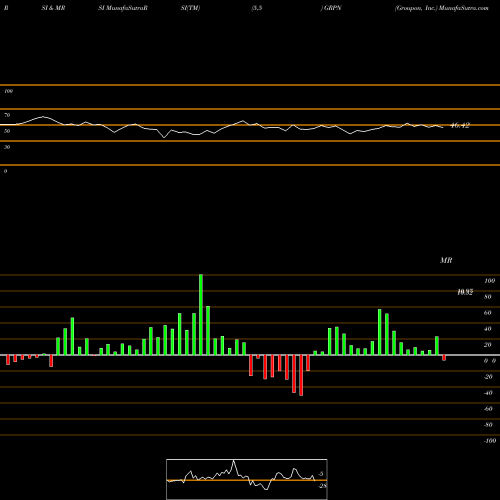Image resolution: width=500 pixels, height=500 pixels.
Task: Click the MR axis label -40
Action: (488, 393)
